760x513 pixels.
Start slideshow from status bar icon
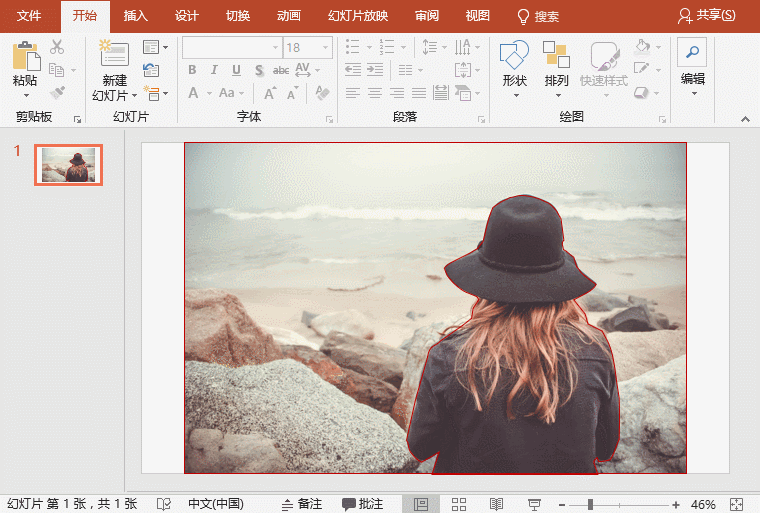(535, 504)
